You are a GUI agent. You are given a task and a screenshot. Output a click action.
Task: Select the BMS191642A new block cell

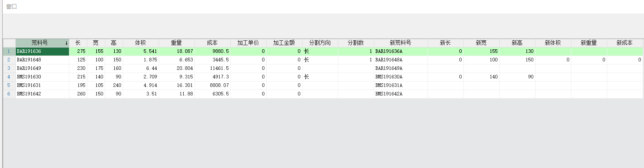(x=401, y=94)
